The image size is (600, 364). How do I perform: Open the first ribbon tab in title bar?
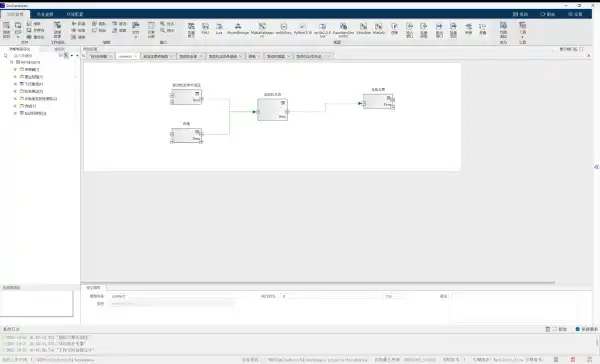tap(15, 14)
